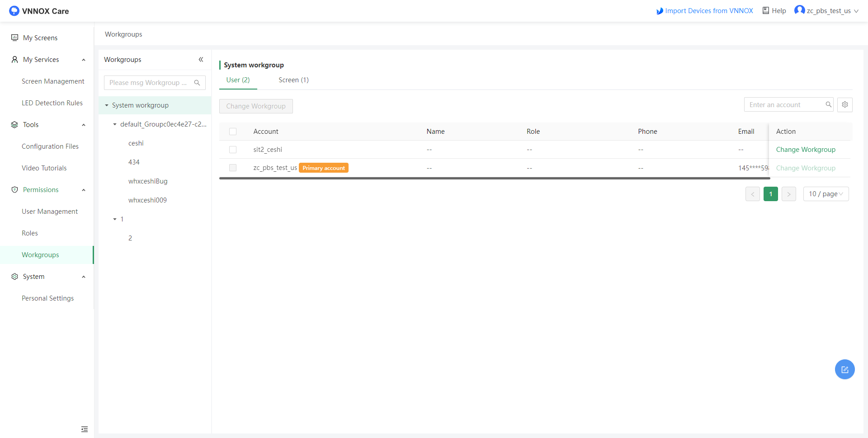Check the zc_pbs_test_us row checkbox

pyautogui.click(x=233, y=168)
